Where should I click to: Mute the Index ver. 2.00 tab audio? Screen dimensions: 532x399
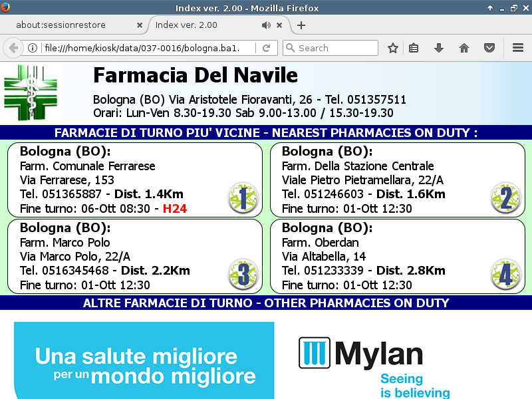coord(266,25)
